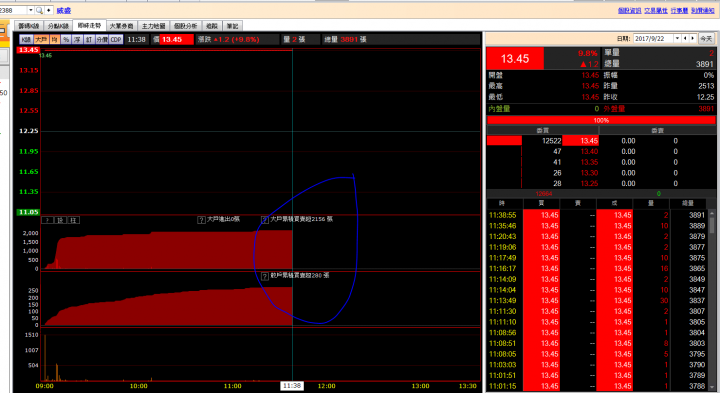Select the 11:08:51 tick row
The width and height of the screenshot is (720, 393).
pyautogui.click(x=597, y=343)
